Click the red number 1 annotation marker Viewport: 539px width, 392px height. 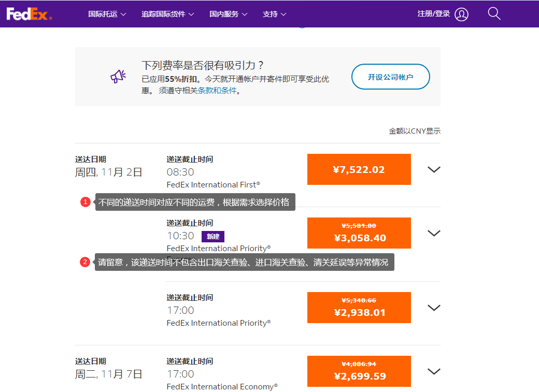point(86,202)
